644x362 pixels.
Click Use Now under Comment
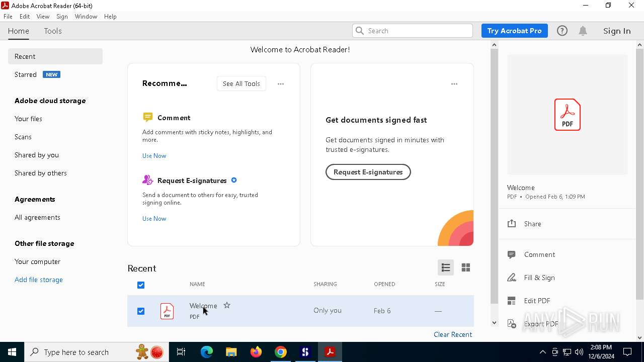(x=154, y=156)
